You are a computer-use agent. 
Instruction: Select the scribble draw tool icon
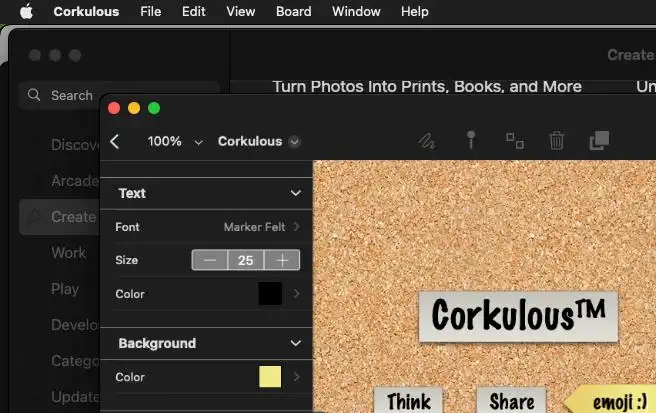426,141
